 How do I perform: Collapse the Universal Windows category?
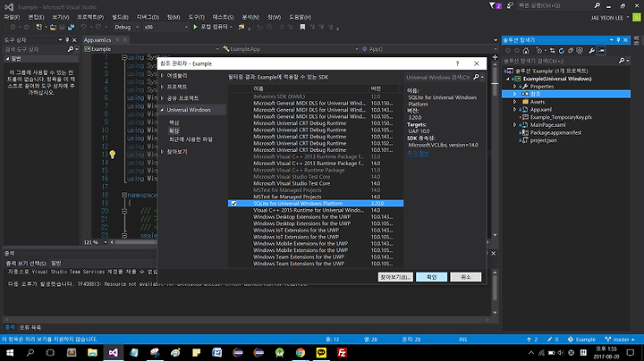click(163, 110)
